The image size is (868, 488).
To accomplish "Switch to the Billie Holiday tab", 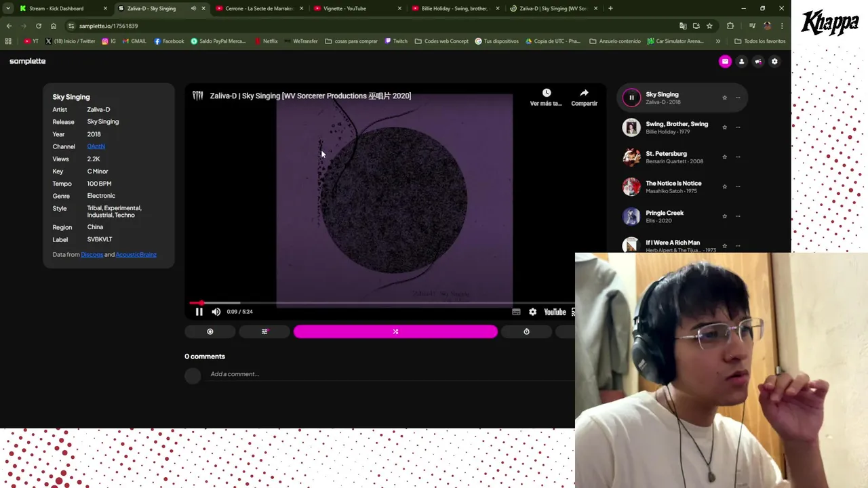I will [x=454, y=9].
